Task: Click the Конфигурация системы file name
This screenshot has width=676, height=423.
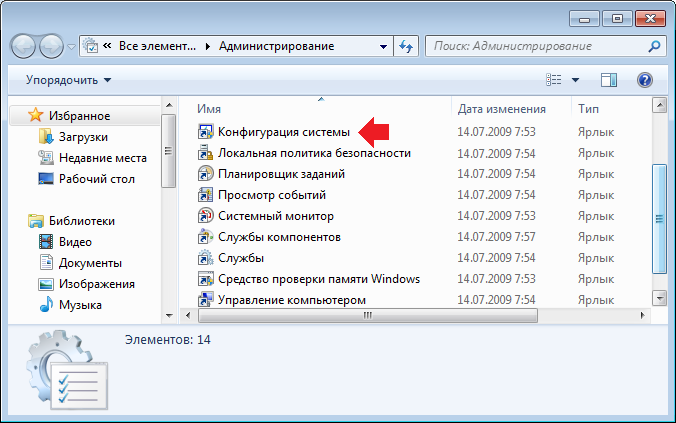Action: coord(284,132)
